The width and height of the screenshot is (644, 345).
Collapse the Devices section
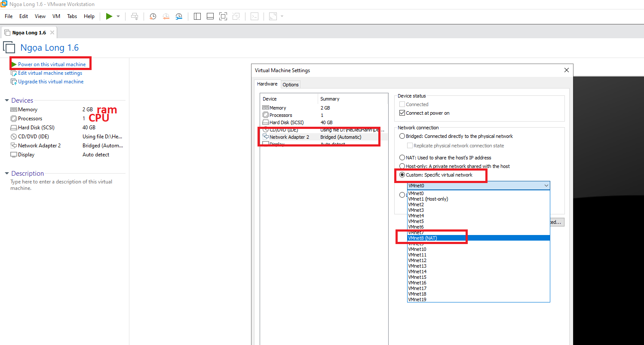point(7,101)
